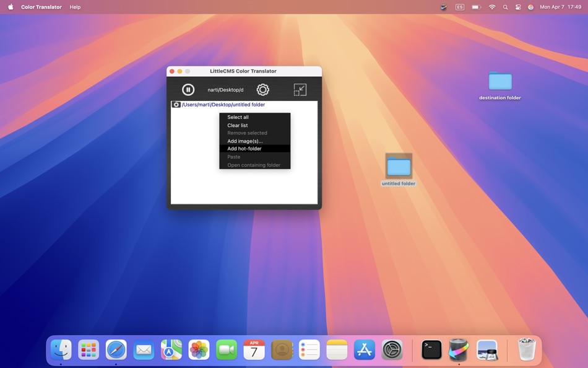Open Spotlight search in menu bar
The width and height of the screenshot is (588, 368).
pos(505,7)
